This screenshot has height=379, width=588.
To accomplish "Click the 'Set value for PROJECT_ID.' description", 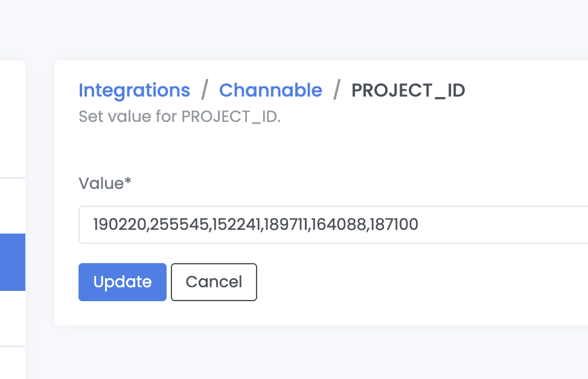I will coord(180,116).
